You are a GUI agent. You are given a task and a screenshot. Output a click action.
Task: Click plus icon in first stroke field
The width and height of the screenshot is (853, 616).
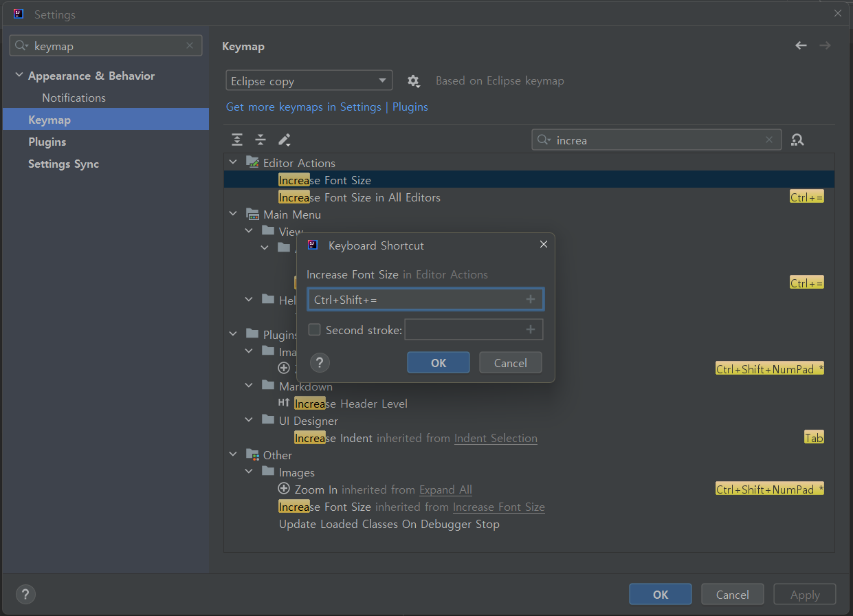531,300
